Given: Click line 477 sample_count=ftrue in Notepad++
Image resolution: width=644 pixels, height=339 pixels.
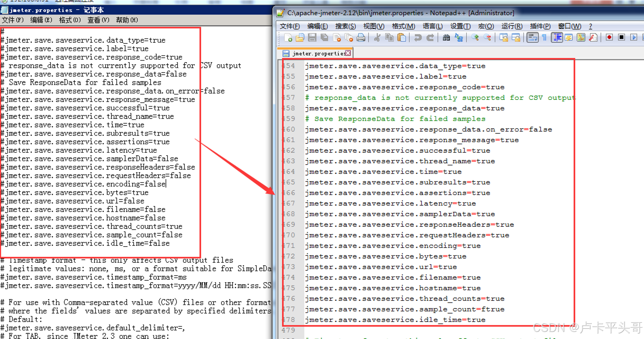Looking at the screenshot, I should 405,309.
